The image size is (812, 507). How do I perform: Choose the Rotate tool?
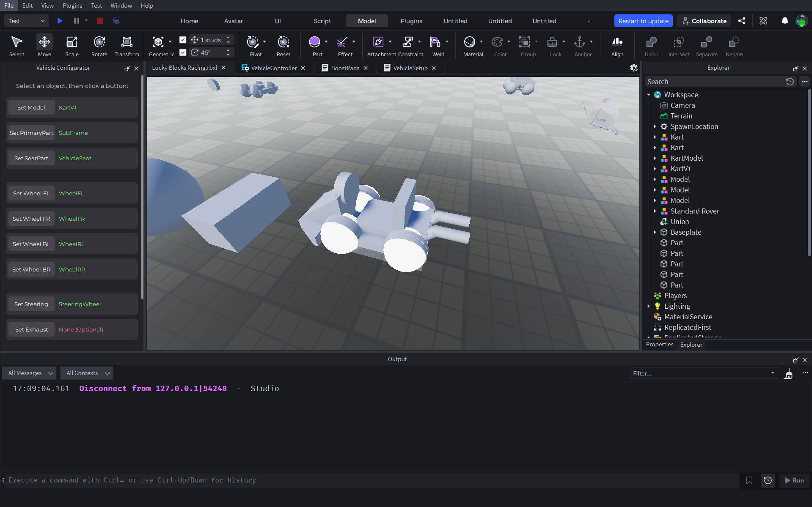tap(99, 46)
